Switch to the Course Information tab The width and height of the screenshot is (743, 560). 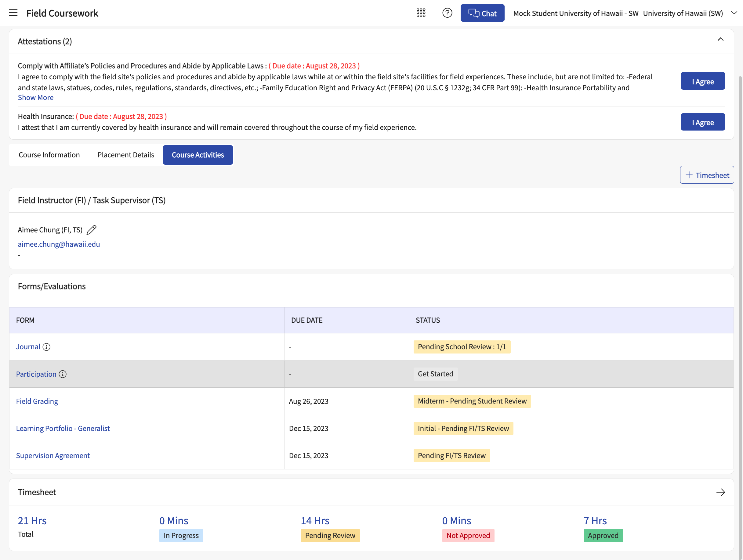[49, 155]
